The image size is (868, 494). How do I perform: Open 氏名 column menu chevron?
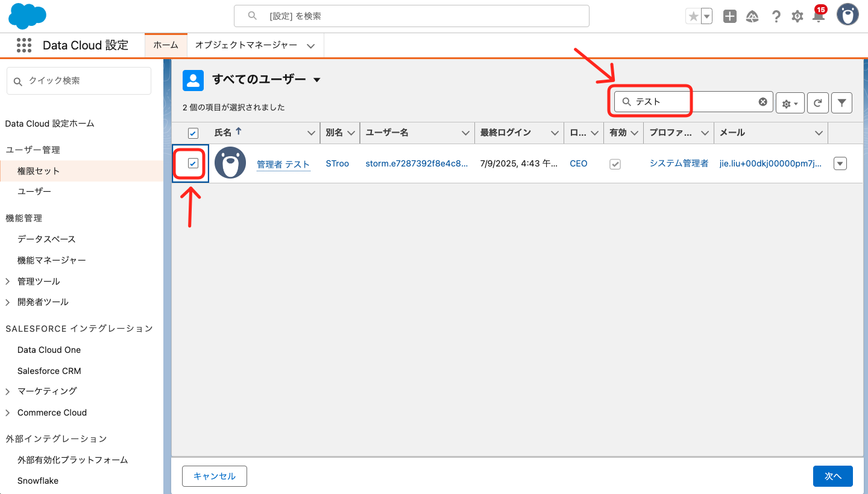tap(311, 133)
